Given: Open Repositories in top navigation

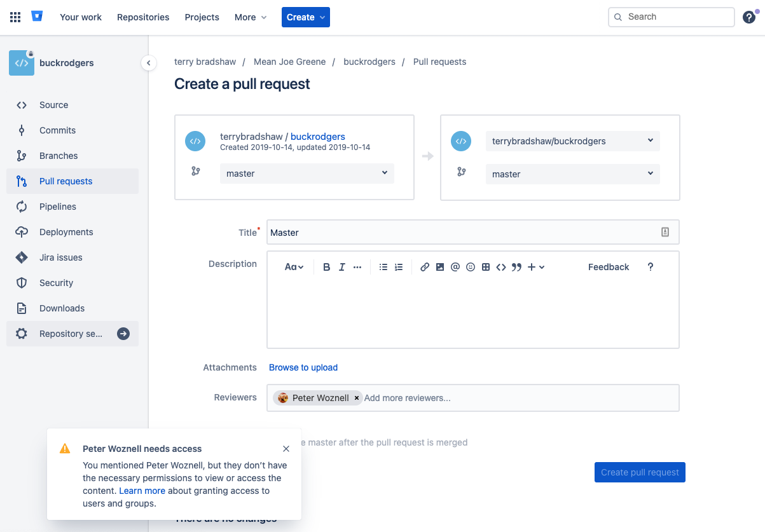Looking at the screenshot, I should [x=143, y=17].
